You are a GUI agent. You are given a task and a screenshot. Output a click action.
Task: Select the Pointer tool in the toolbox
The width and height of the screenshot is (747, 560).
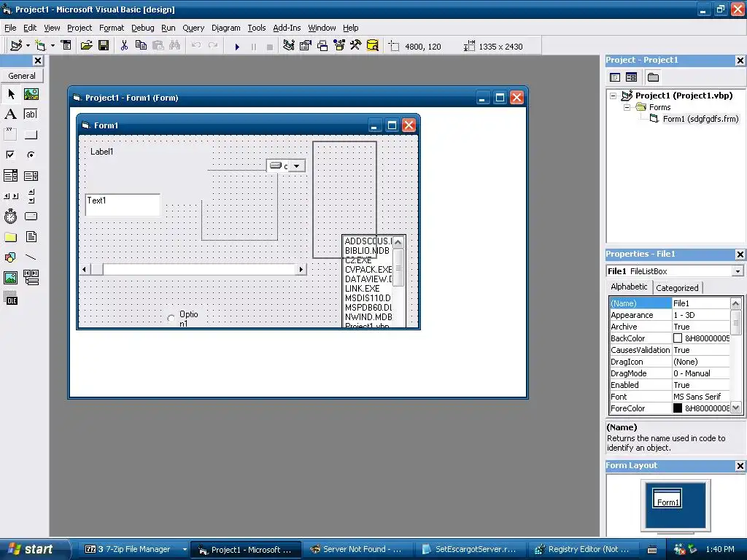pyautogui.click(x=10, y=94)
